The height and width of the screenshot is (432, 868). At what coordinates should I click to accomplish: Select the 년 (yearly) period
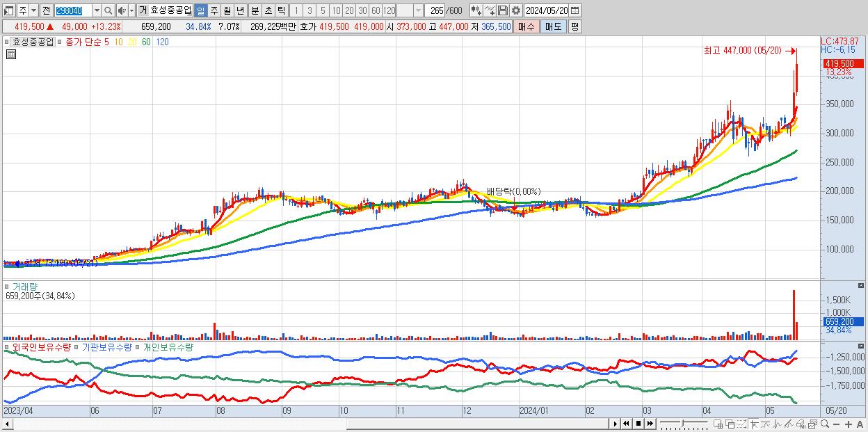click(x=240, y=10)
